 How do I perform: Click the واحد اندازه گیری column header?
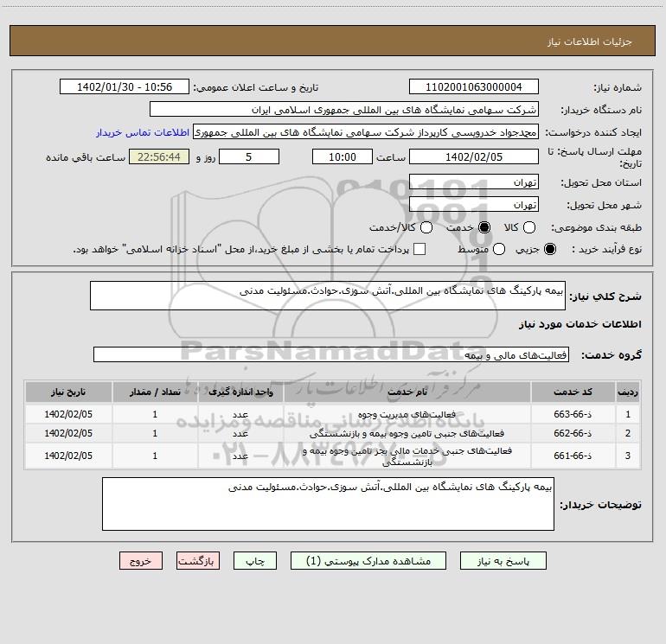click(x=240, y=392)
